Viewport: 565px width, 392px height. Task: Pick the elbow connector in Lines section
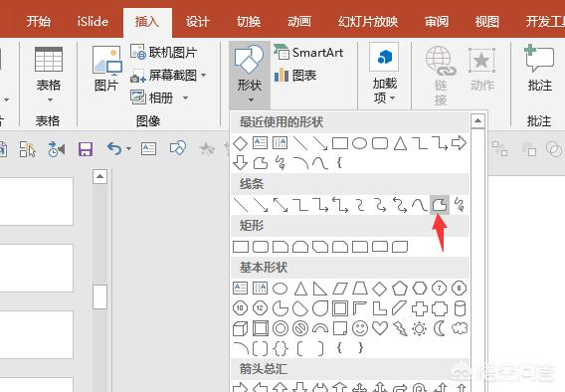click(x=300, y=205)
